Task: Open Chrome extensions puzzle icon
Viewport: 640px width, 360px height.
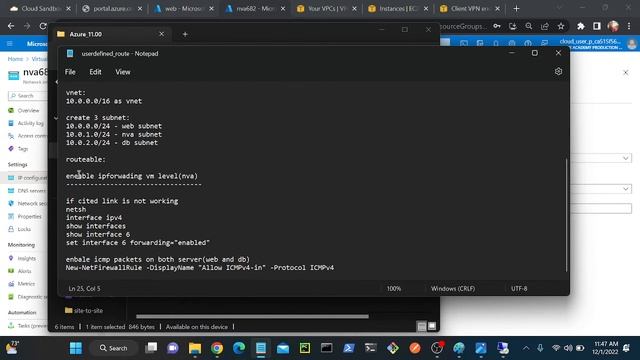Action: point(580,26)
